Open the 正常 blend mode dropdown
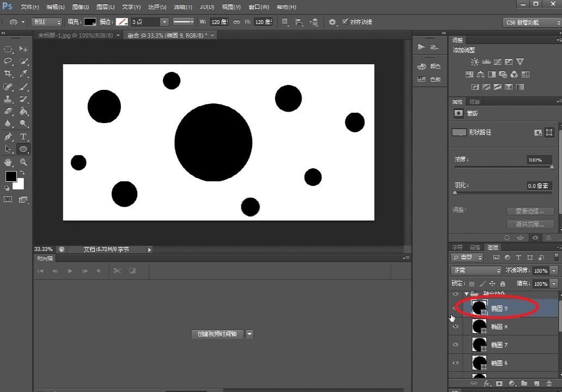 [476, 271]
